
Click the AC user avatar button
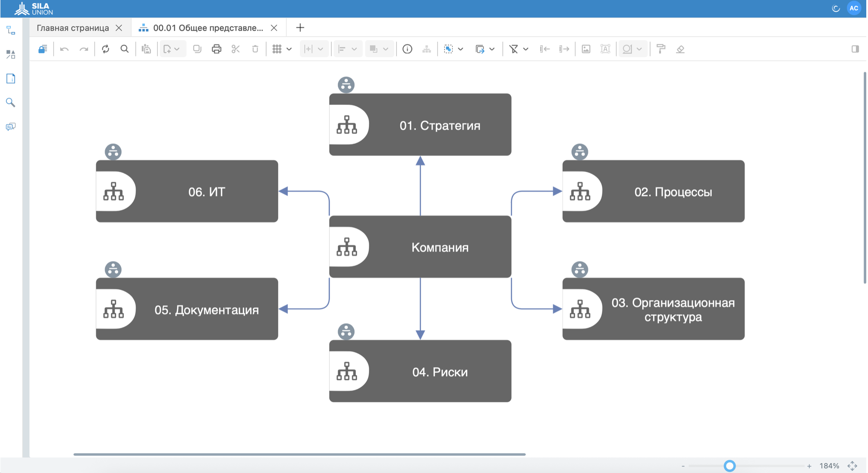click(854, 8)
